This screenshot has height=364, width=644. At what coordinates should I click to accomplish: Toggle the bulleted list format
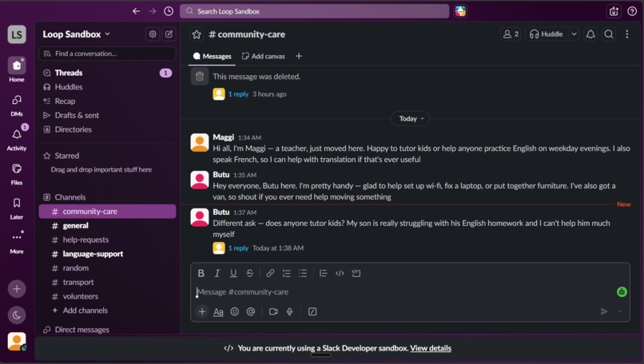(x=303, y=273)
